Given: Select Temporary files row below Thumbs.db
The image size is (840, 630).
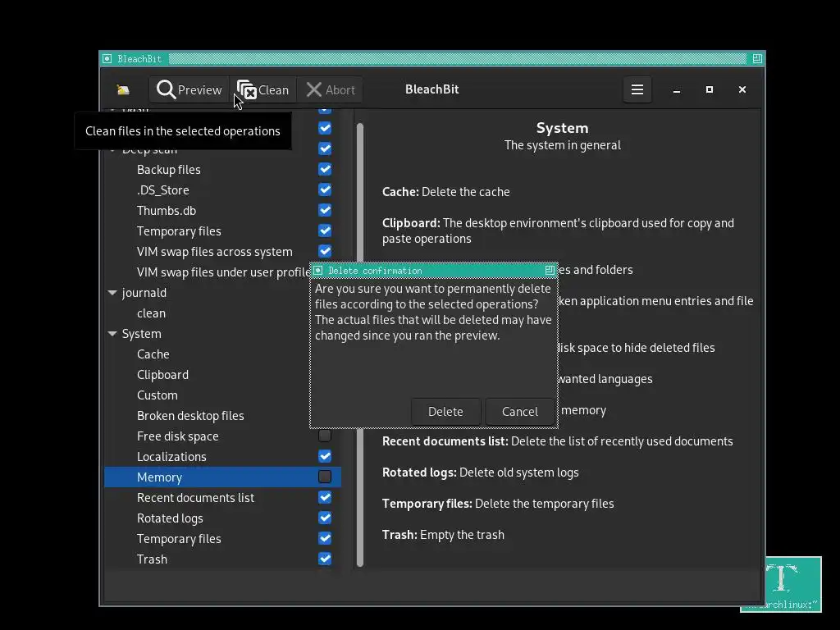Looking at the screenshot, I should [222, 231].
